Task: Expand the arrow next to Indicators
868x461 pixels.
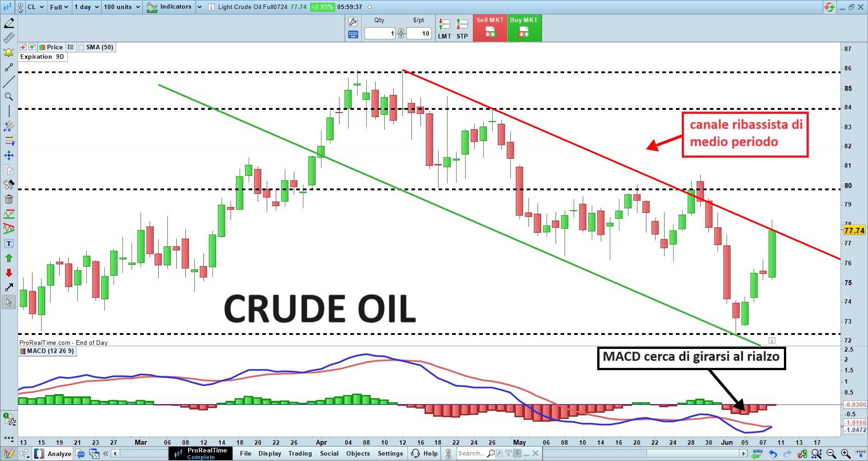Action: click(x=199, y=7)
